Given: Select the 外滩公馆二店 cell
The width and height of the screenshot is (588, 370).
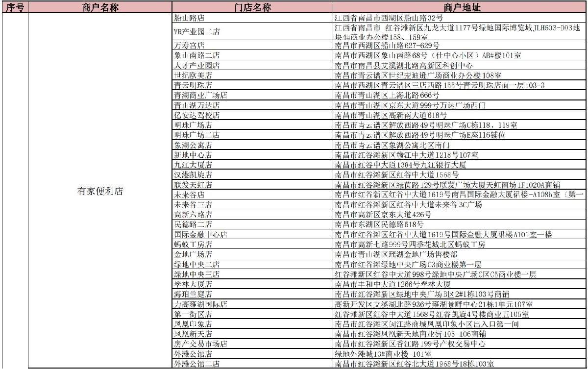Looking at the screenshot, I should pyautogui.click(x=252, y=364).
